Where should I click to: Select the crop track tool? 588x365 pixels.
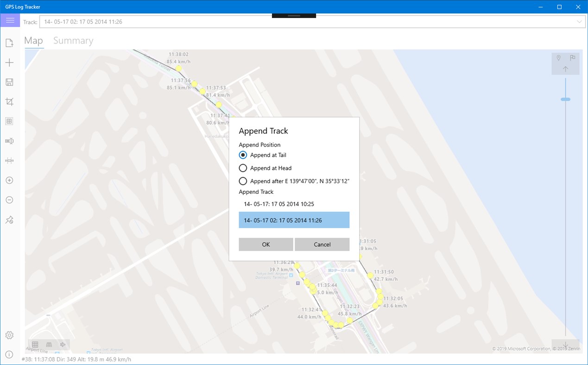[x=9, y=102]
